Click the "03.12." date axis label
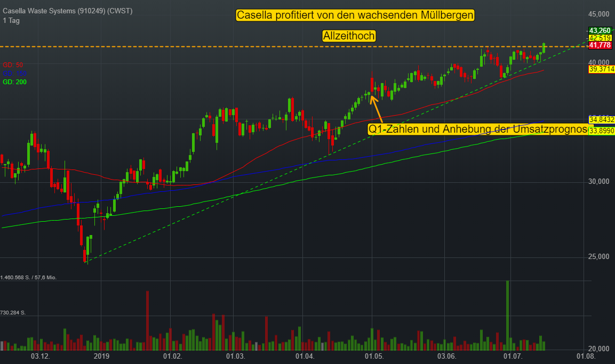The image size is (615, 364). click(41, 356)
